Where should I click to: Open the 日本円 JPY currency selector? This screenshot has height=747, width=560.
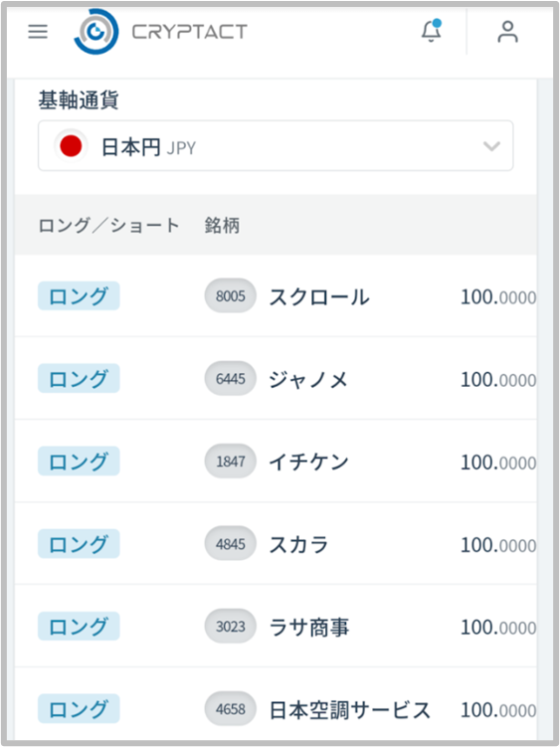[x=276, y=146]
